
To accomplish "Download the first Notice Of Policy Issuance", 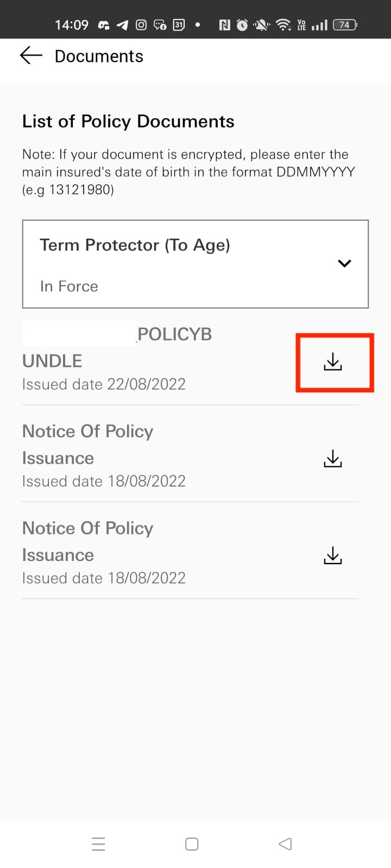I will 333,459.
